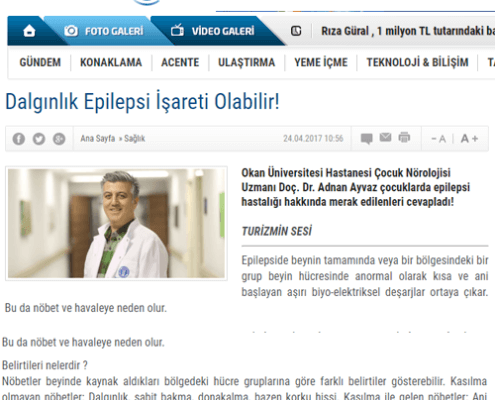Decrease font size with -A
Image resolution: width=495 pixels, height=400 pixels.
pos(438,139)
